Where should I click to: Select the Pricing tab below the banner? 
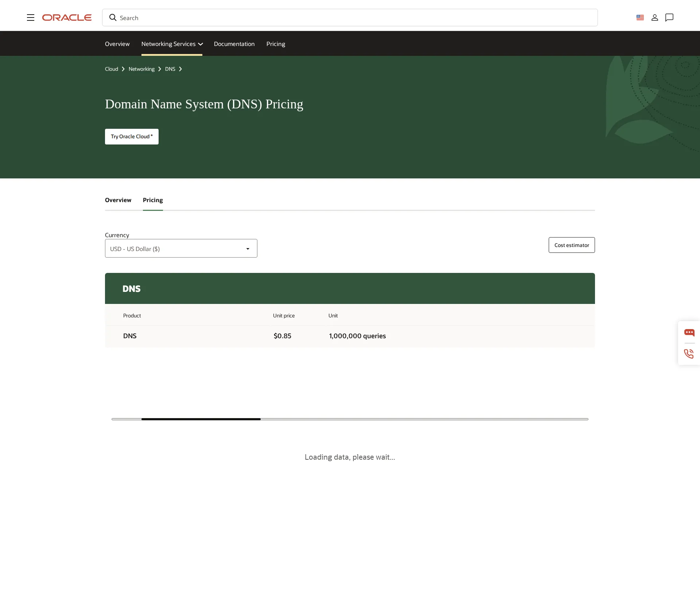pyautogui.click(x=153, y=200)
